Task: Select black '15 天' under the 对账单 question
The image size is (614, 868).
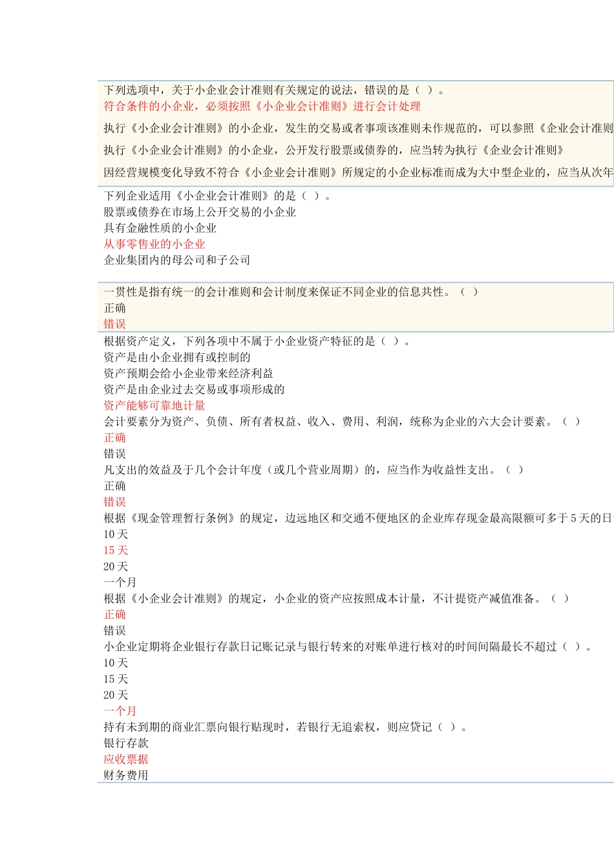Action: point(116,679)
